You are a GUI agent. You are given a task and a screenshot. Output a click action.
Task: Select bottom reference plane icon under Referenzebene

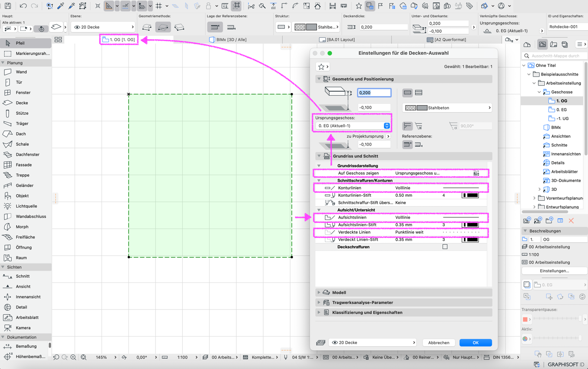click(x=419, y=144)
